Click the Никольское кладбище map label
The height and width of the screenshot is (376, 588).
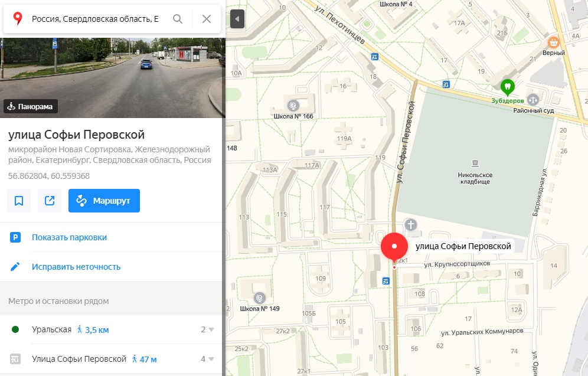pyautogui.click(x=475, y=178)
